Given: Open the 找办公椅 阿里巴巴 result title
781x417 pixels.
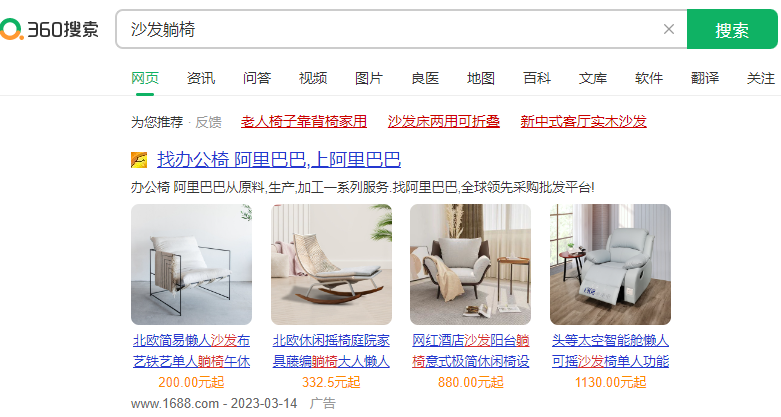Looking at the screenshot, I should [279, 159].
